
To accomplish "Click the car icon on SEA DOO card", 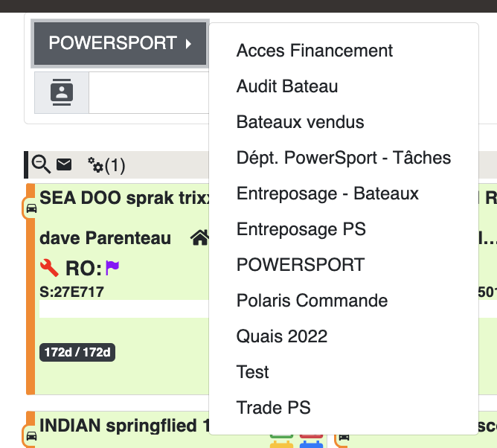I will [x=31, y=208].
